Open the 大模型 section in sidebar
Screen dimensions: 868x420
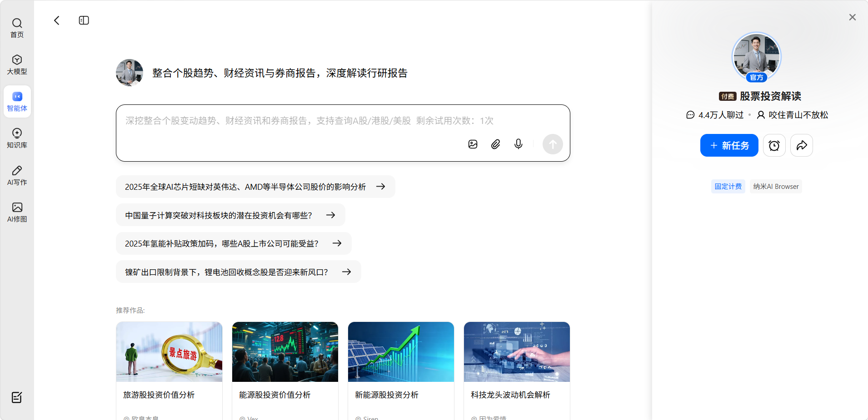[x=17, y=64]
